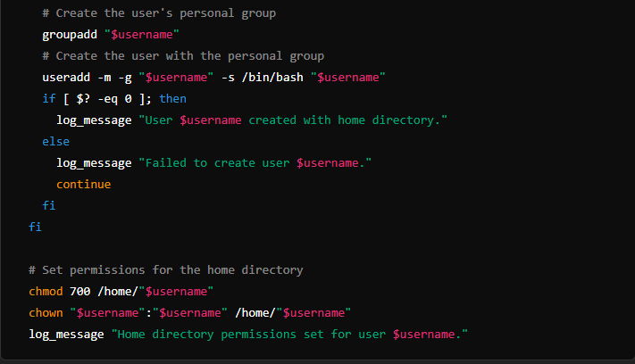635x364 pixels.
Task: Click the chown command
Action: pyautogui.click(x=45, y=312)
